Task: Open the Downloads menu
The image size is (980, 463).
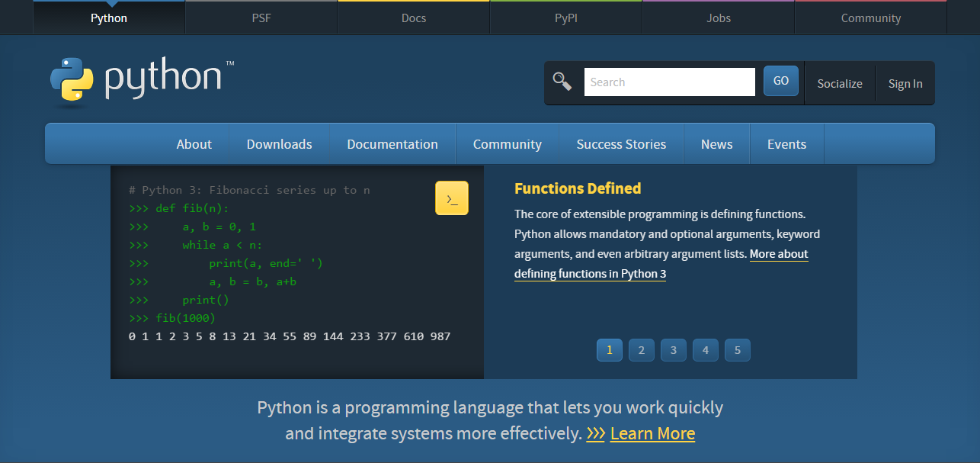Action: point(279,143)
